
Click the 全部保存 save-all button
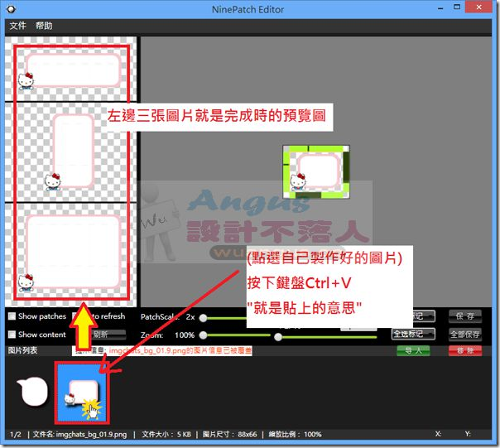(x=465, y=335)
